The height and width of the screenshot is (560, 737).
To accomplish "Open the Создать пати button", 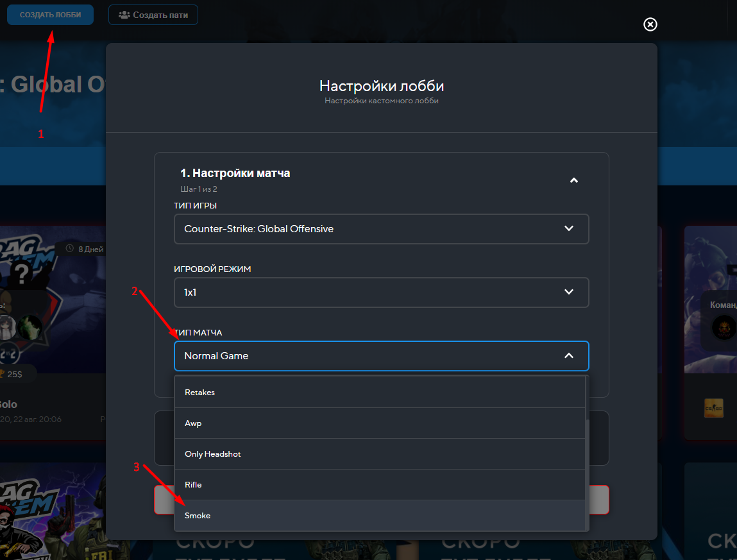I will pyautogui.click(x=153, y=15).
